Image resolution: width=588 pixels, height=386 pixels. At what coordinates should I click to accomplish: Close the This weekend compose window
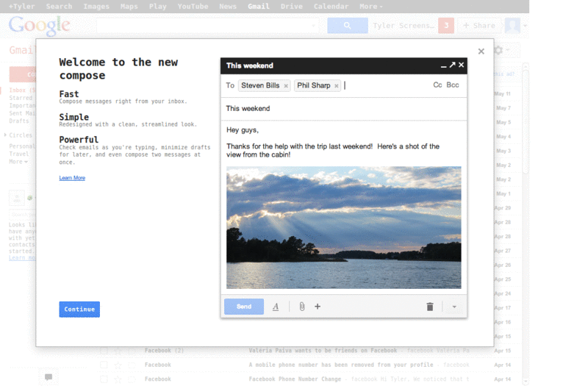tap(462, 65)
